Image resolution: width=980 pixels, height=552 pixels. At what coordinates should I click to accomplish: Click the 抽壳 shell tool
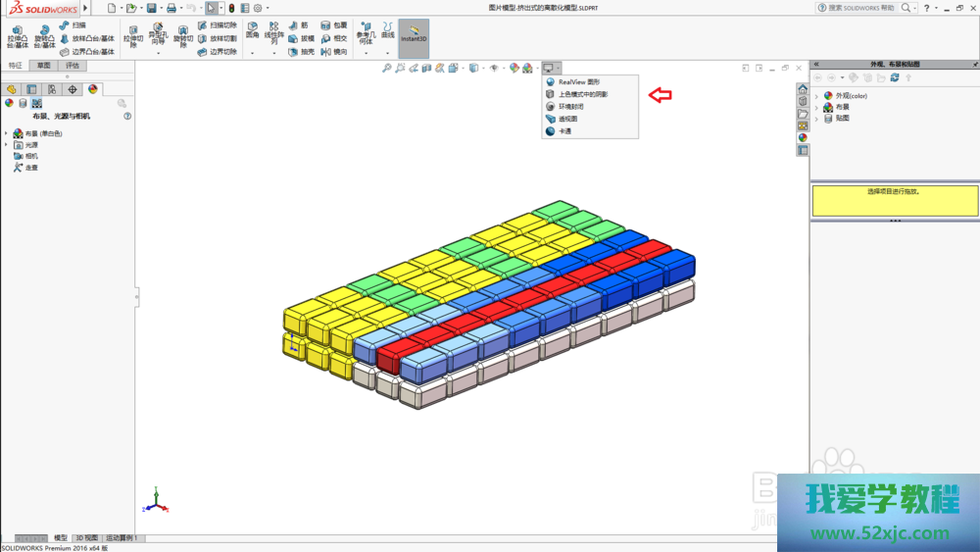click(302, 52)
